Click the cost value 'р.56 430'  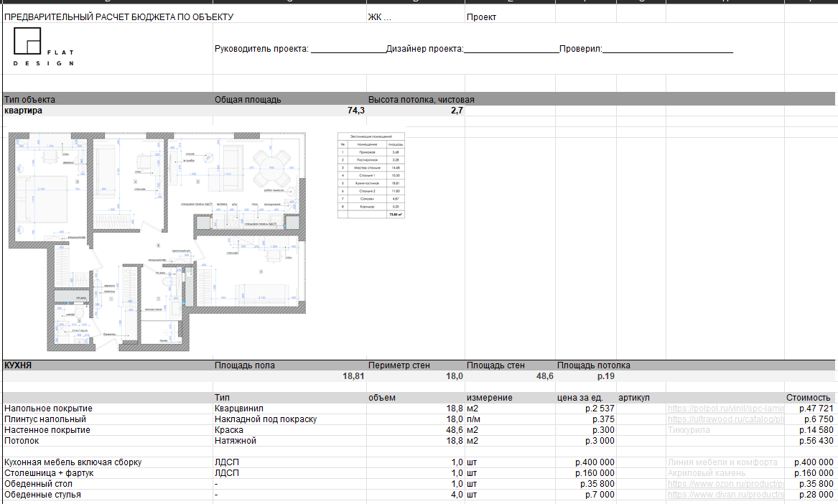(816, 440)
